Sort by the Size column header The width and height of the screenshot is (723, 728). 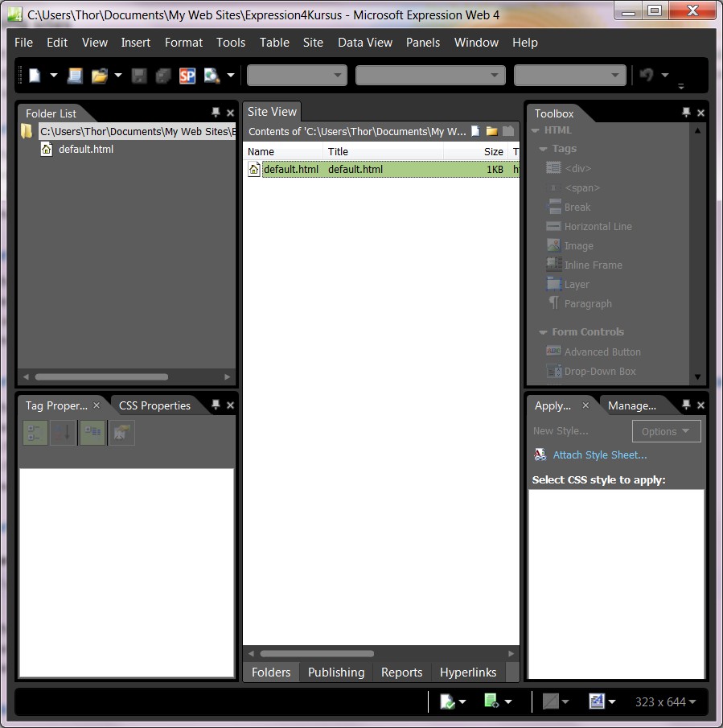pyautogui.click(x=475, y=151)
